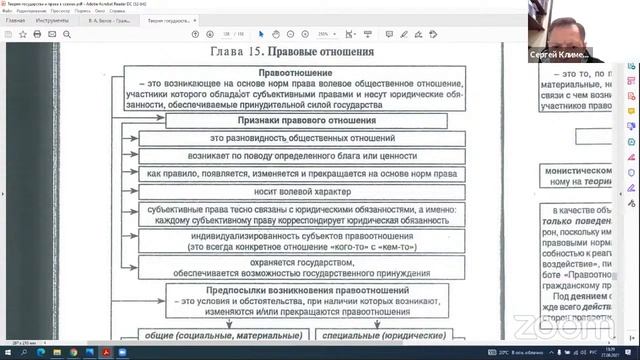Zoom out with the minus circle
This screenshot has width=640, height=360.
pyautogui.click(x=290, y=35)
